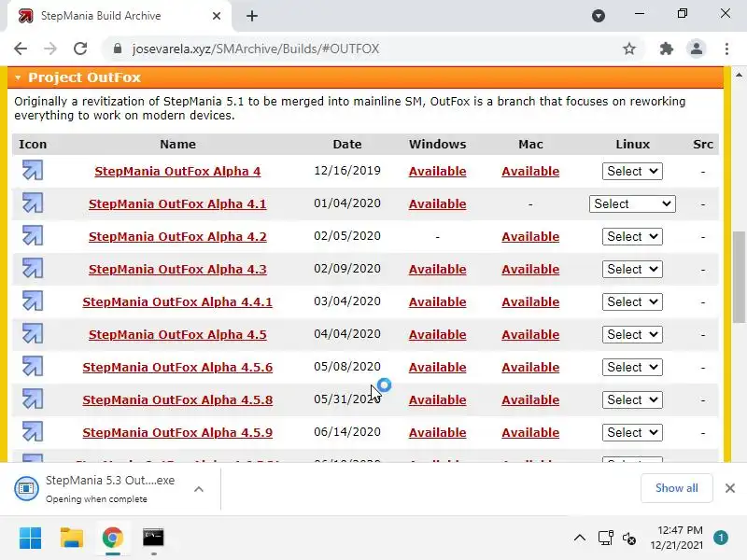The image size is (747, 560).
Task: Click the taskbar clock and date
Action: (x=676, y=538)
